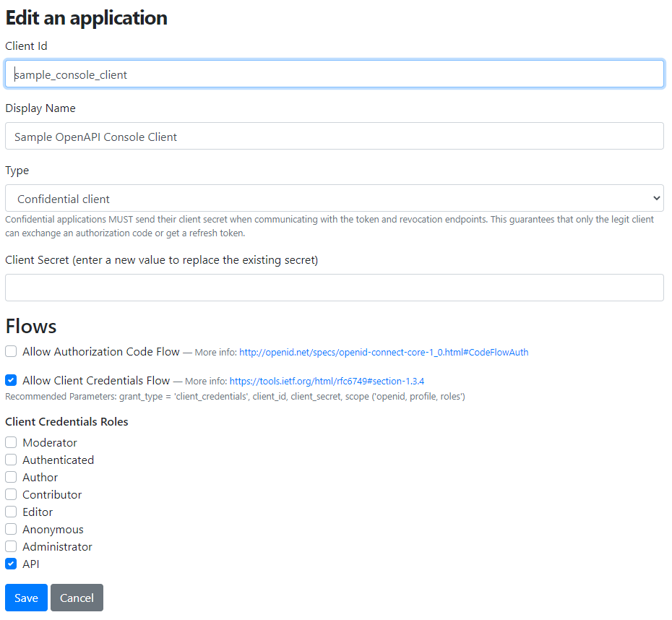This screenshot has width=672, height=620.
Task: Check the Authenticated role checkbox
Action: pos(11,460)
